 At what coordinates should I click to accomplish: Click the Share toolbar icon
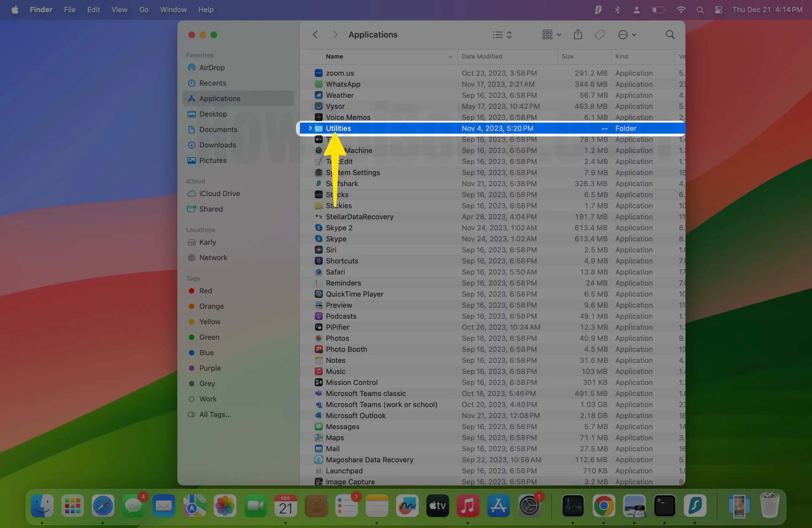tap(578, 35)
